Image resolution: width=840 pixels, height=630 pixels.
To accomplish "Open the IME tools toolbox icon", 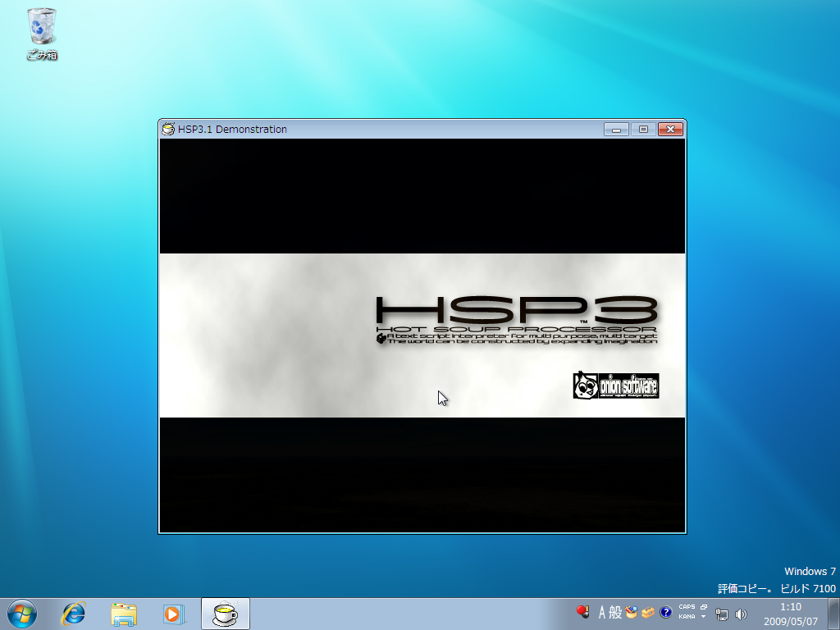I will pyautogui.click(x=648, y=612).
